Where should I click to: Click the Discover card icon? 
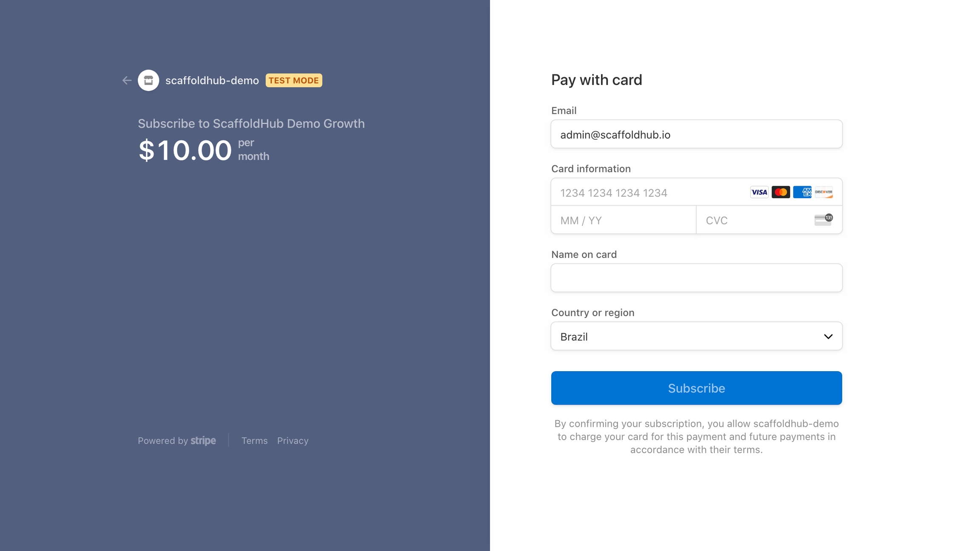823,192
